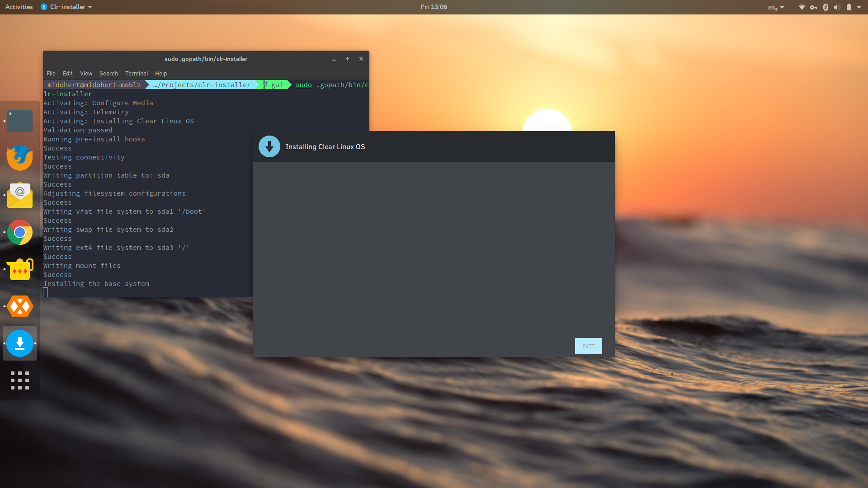868x488 pixels.
Task: Open the terminal Search menu
Action: [x=108, y=73]
